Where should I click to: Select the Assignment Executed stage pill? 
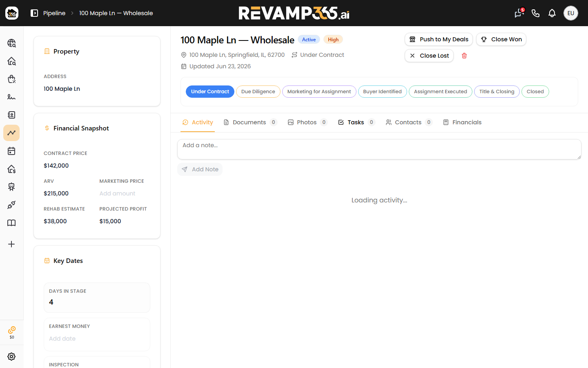[441, 92]
